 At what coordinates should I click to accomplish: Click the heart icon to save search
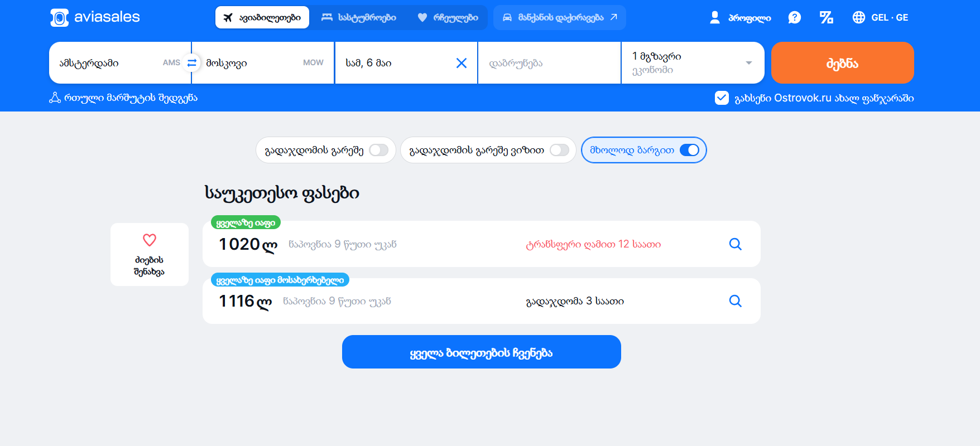pos(150,240)
